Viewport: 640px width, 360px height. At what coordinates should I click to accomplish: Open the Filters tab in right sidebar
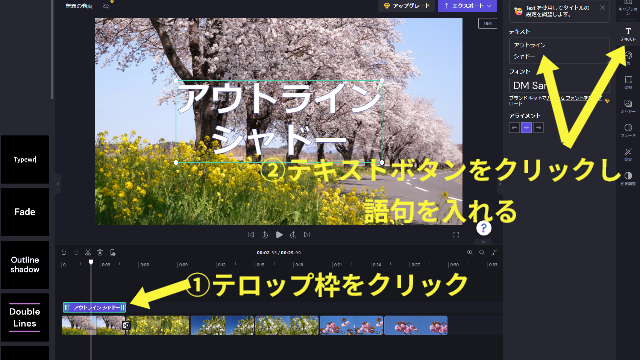coord(628,106)
